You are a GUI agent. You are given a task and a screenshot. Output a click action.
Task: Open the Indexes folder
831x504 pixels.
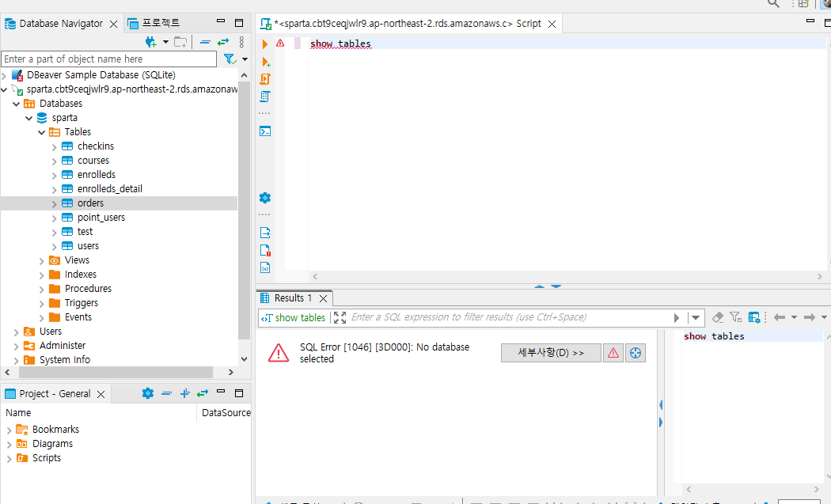point(81,274)
